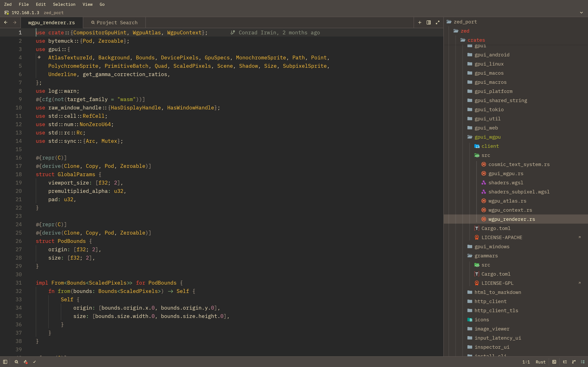Click the symlink arrow beside LICENSE-GPL

(579, 283)
